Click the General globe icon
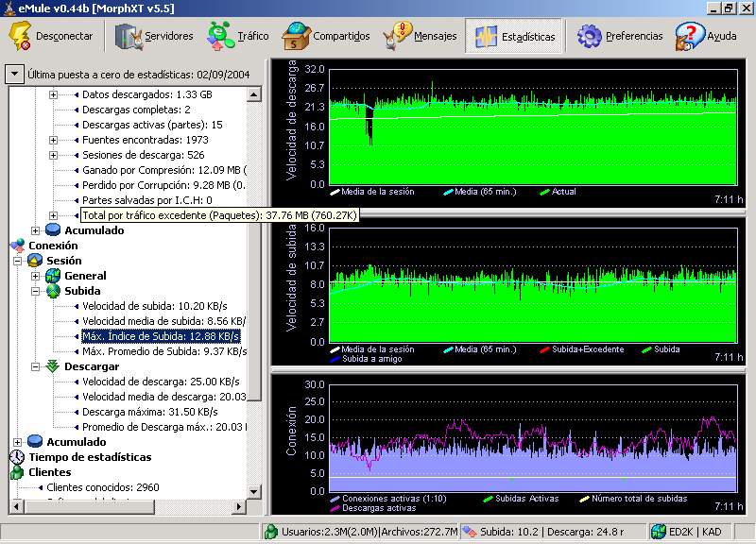Viewport: 756px width, 544px height. coord(53,276)
